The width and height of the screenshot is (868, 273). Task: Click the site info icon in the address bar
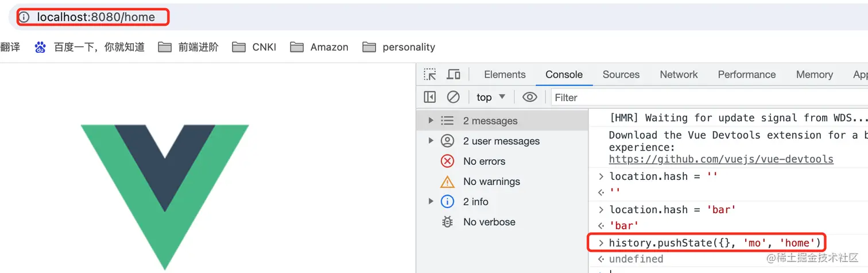tap(24, 17)
